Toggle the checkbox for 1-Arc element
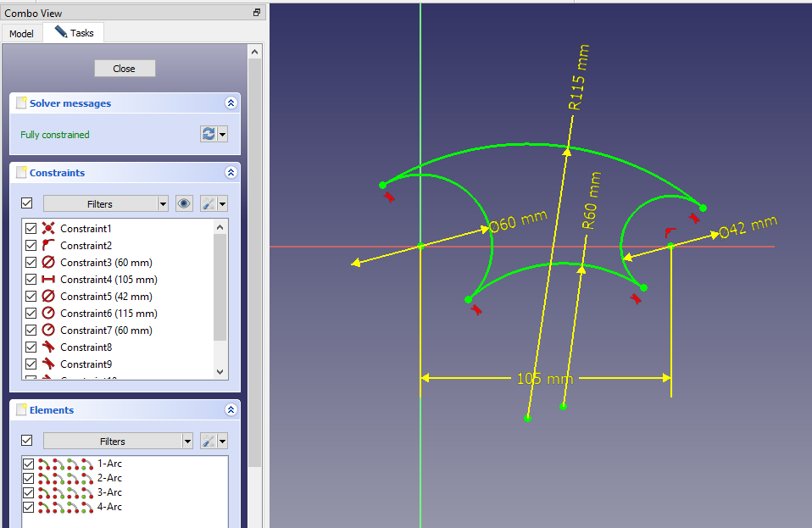 pos(29,464)
